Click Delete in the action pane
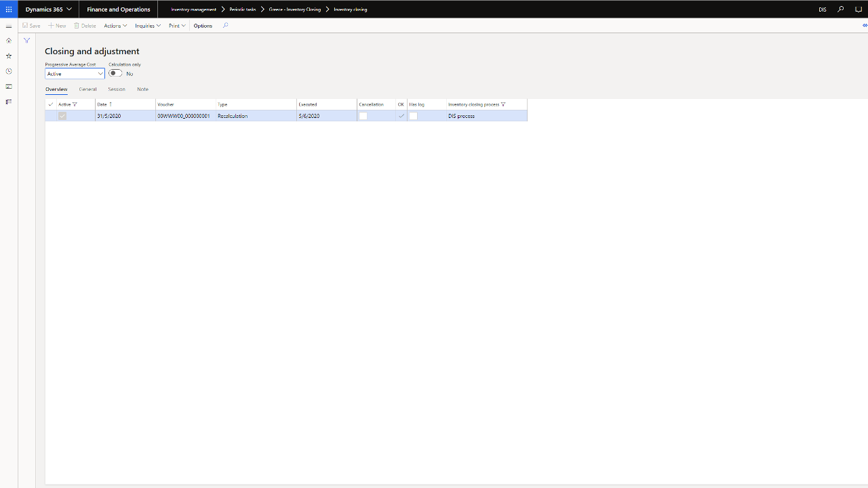The image size is (868, 488). 85,26
